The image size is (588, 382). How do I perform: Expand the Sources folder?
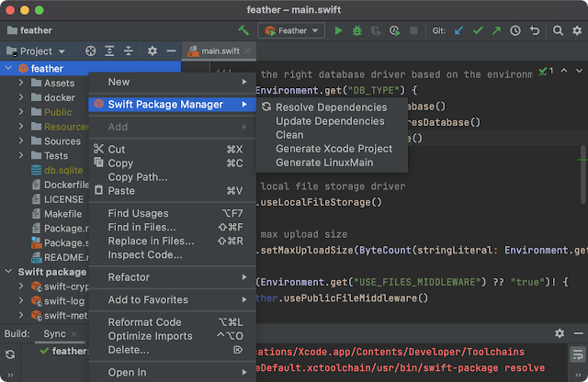21,140
